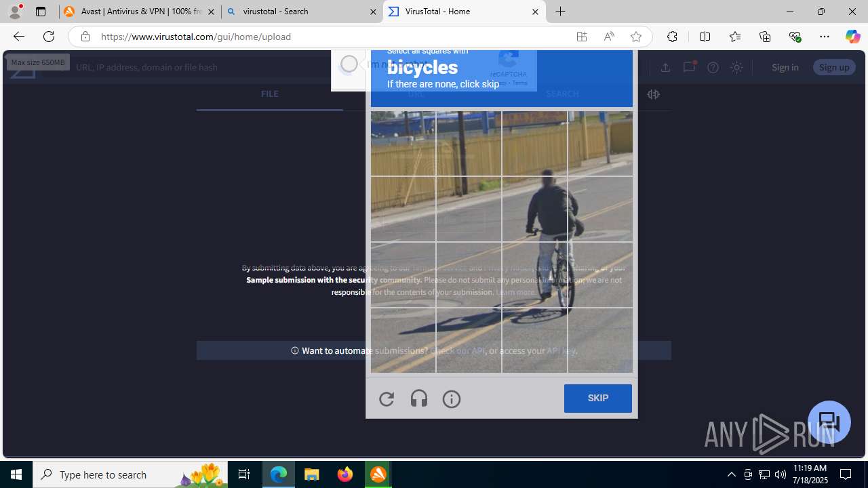Screen dimensions: 868x488
Task: Open the Copilot sidebar
Action: pos(852,37)
